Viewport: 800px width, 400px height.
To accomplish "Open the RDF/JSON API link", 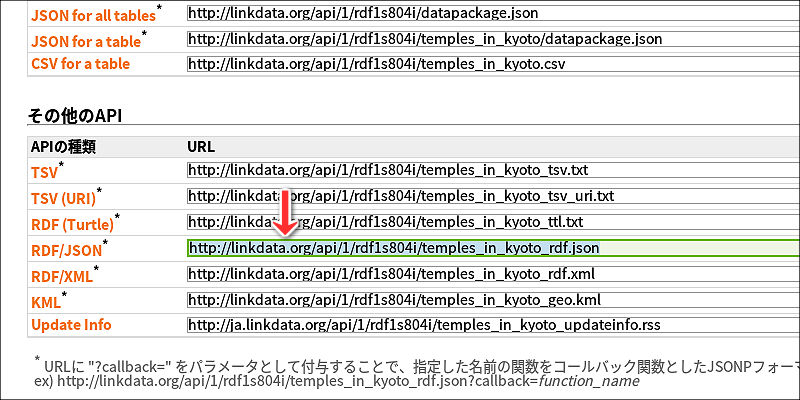I will [67, 250].
